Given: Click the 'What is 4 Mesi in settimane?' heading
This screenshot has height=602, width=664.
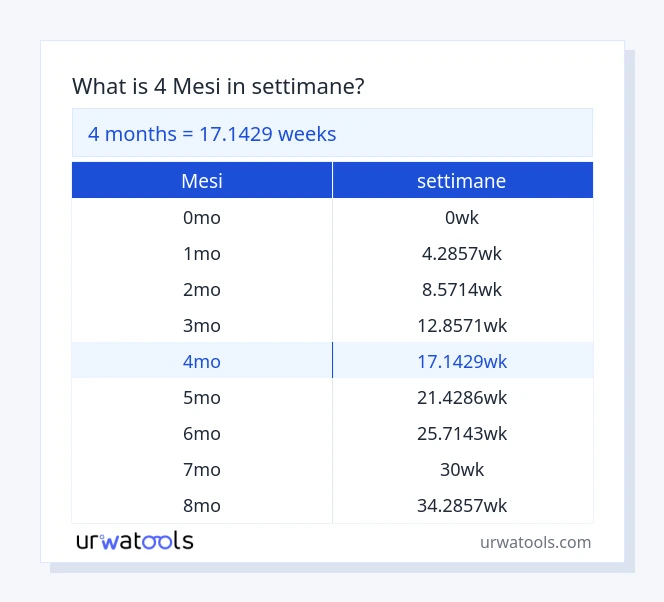Looking at the screenshot, I should click(x=218, y=87).
